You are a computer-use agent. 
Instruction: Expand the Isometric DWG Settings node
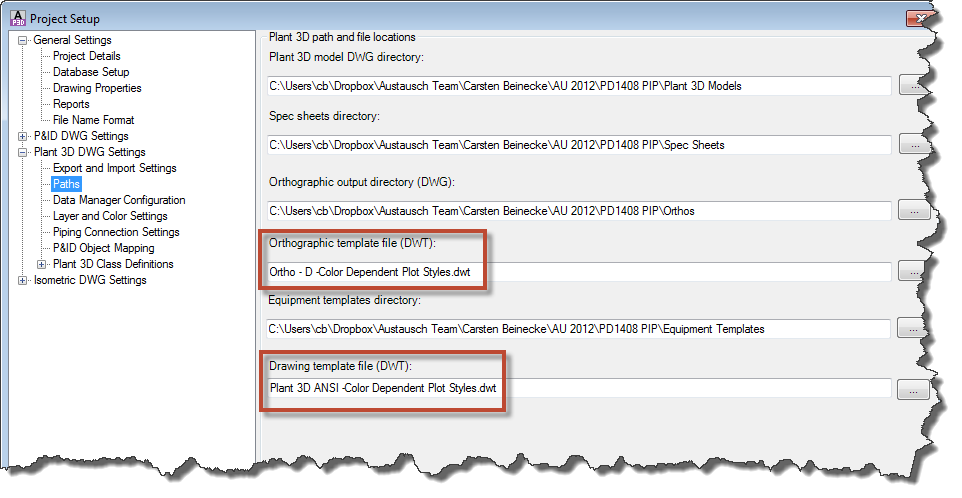23,280
